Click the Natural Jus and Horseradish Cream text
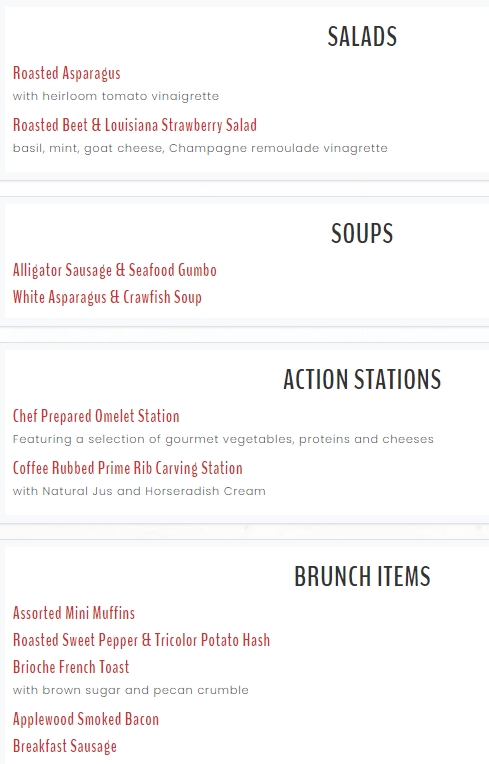This screenshot has width=489, height=764. [x=154, y=491]
